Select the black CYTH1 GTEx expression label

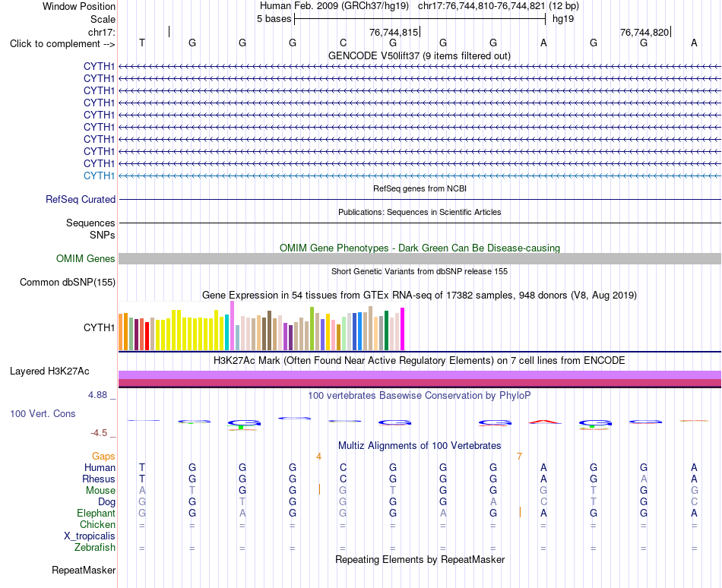coord(99,327)
